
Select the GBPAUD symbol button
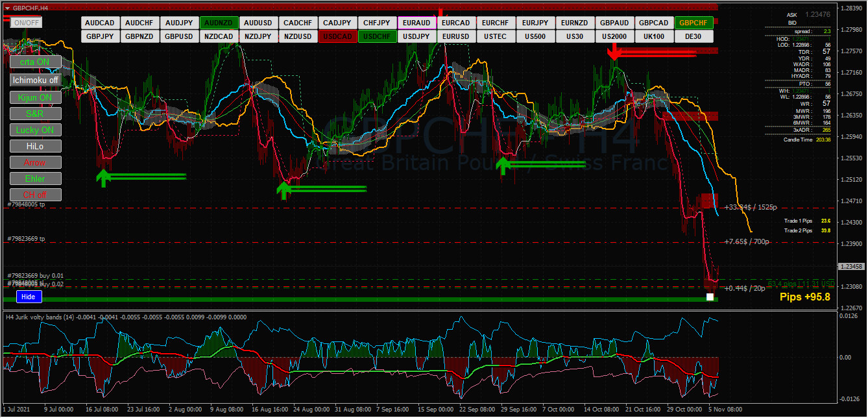coord(614,23)
